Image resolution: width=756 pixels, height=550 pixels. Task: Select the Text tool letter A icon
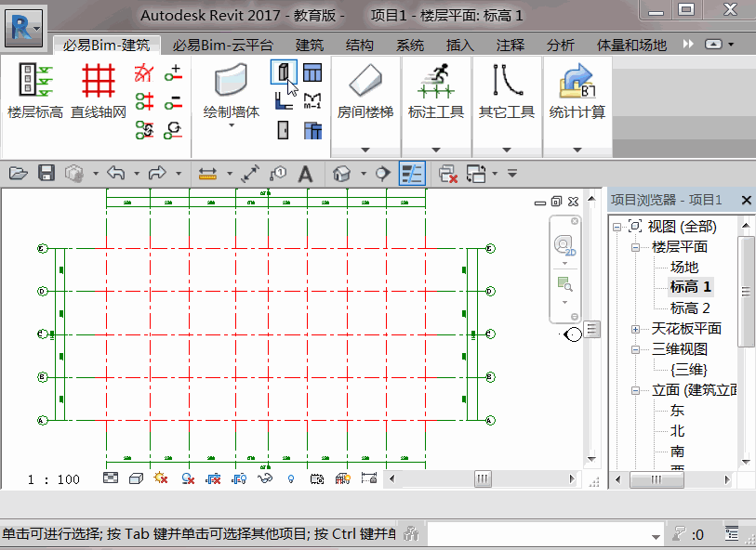[x=305, y=174]
